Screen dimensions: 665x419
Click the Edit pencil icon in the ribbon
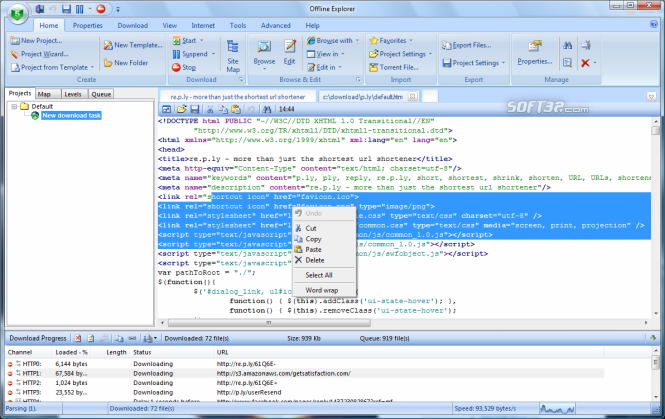[290, 47]
